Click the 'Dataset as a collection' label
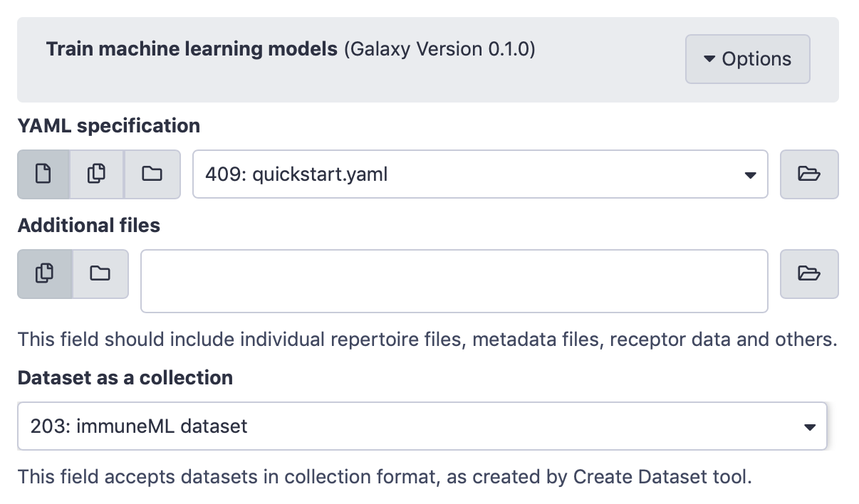The height and width of the screenshot is (504, 859). point(125,377)
